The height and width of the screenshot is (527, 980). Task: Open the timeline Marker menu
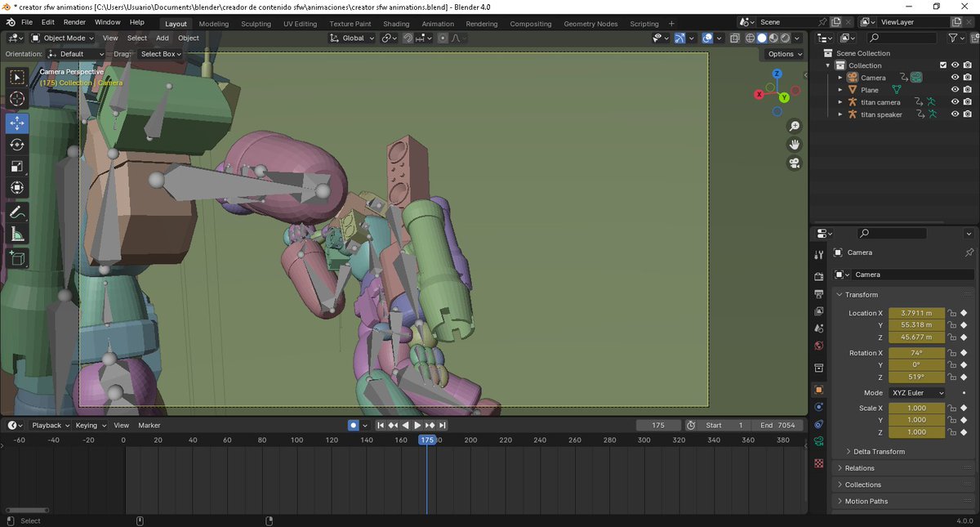click(x=149, y=426)
